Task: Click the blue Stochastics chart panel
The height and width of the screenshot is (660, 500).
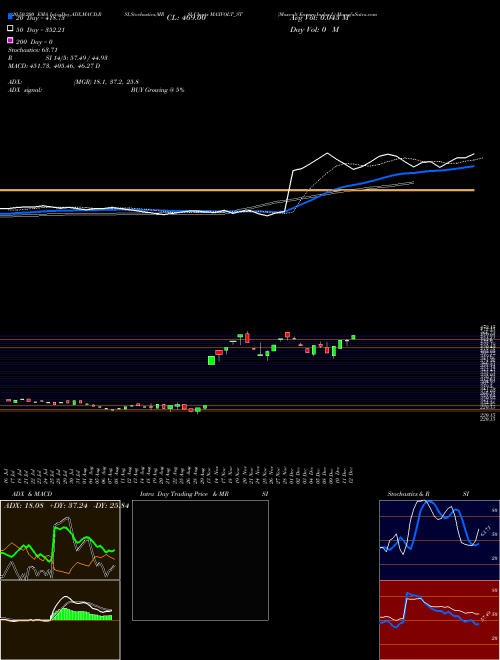Action: (439, 540)
